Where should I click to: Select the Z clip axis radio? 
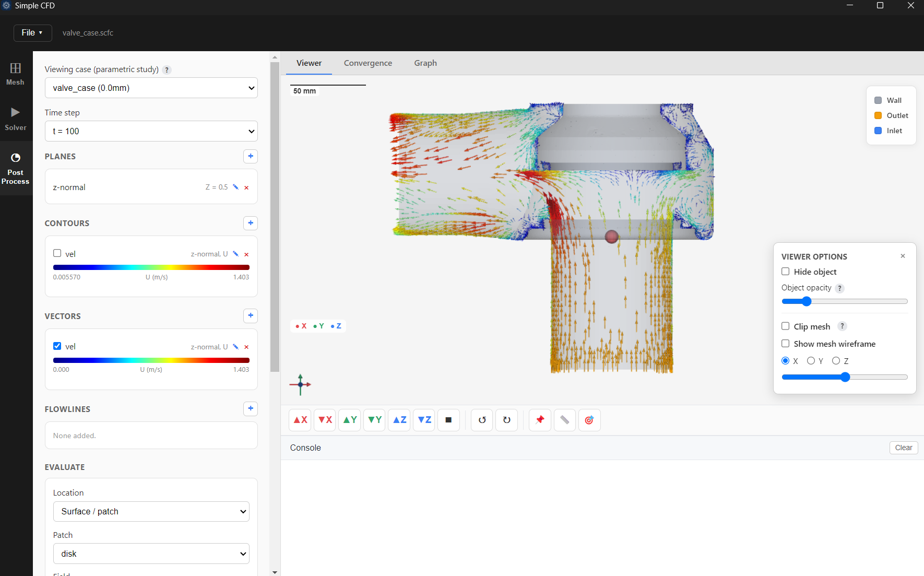[836, 361]
